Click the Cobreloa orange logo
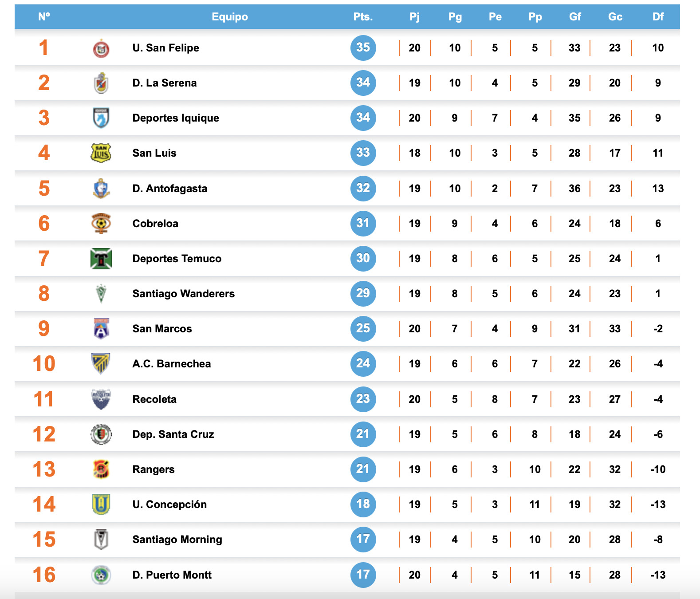The image size is (700, 599). click(101, 223)
